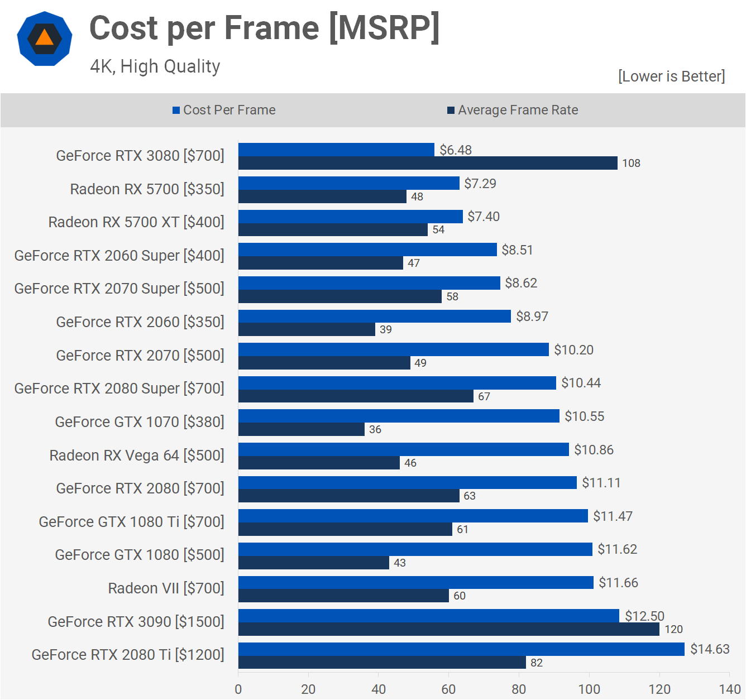The image size is (746, 700).
Task: Click the Radeon VII average frame rate bar
Action: point(343,596)
